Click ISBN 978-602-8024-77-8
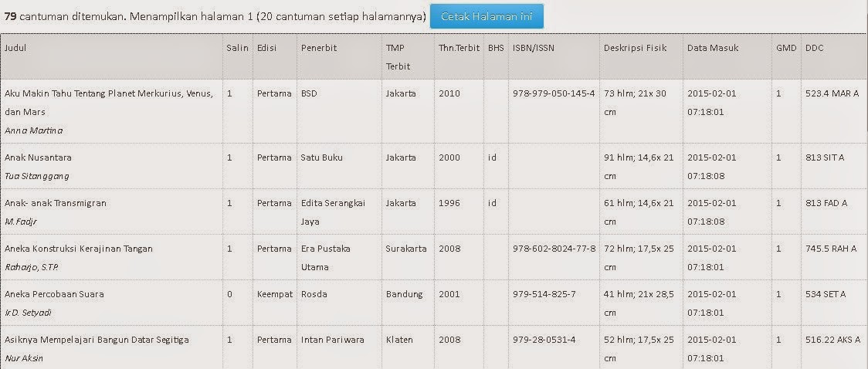 point(554,249)
